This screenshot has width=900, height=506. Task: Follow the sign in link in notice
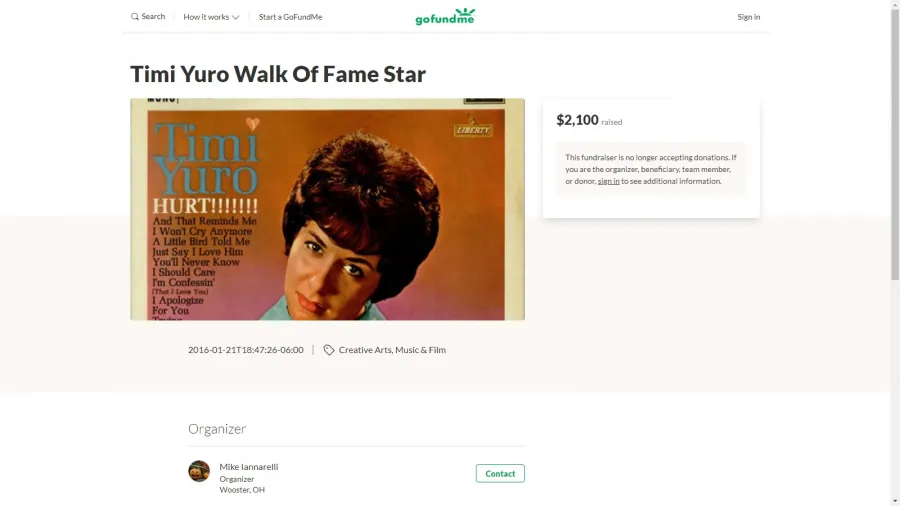pyautogui.click(x=608, y=181)
